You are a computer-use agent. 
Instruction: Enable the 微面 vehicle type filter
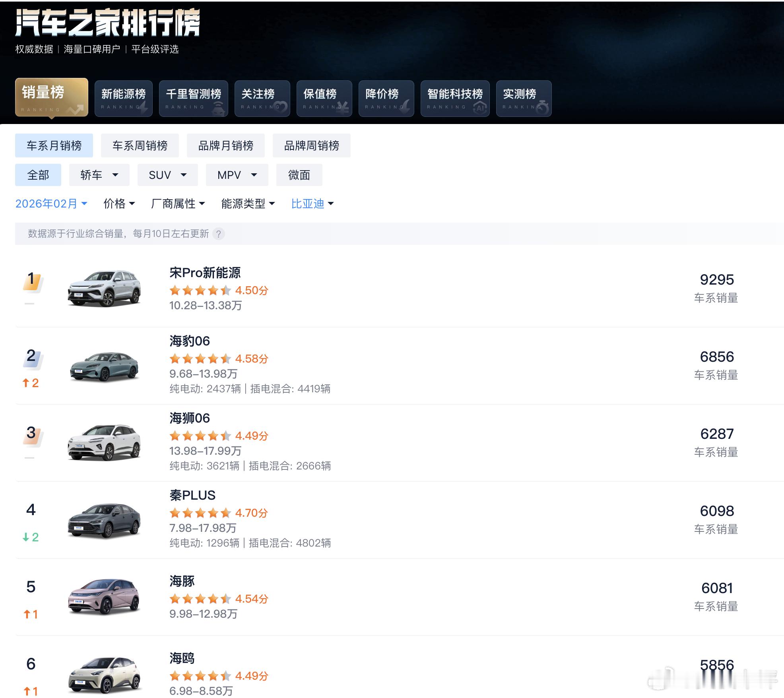pyautogui.click(x=299, y=174)
